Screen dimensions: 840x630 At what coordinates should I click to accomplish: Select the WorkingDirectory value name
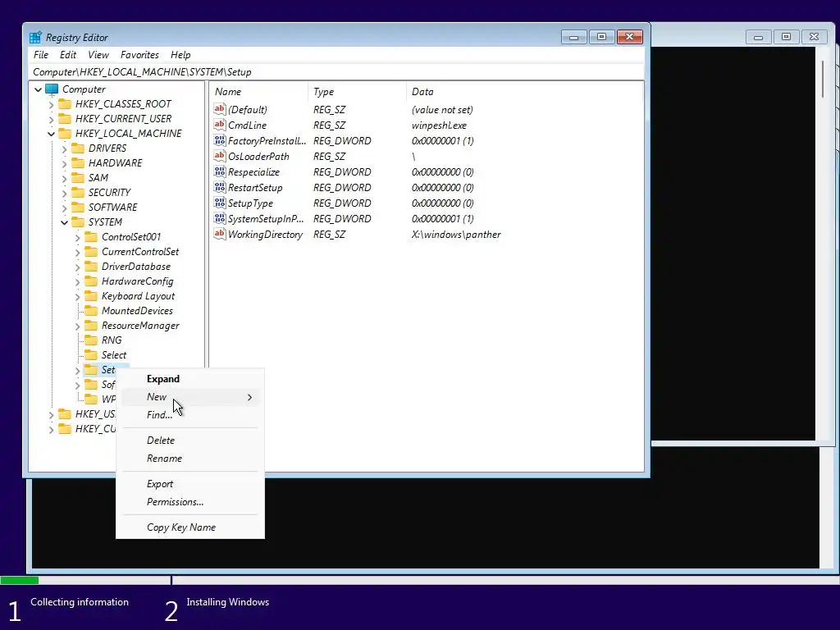tap(265, 235)
